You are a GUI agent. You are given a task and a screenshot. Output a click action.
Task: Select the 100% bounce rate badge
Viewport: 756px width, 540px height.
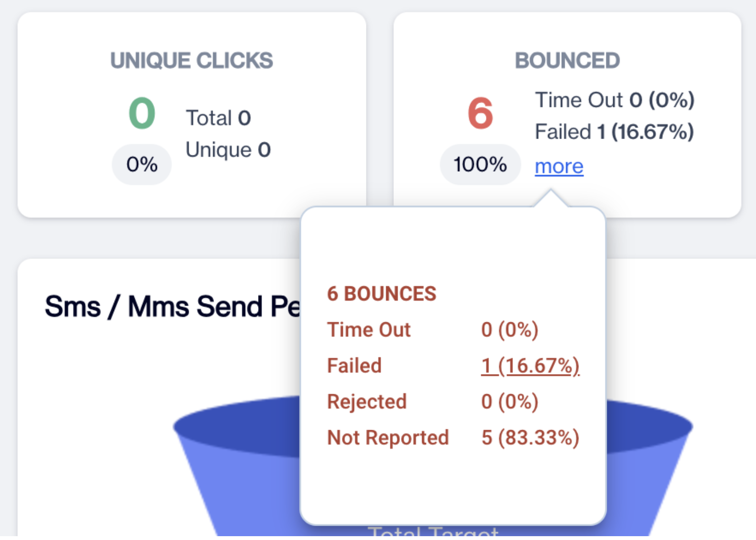click(x=480, y=164)
